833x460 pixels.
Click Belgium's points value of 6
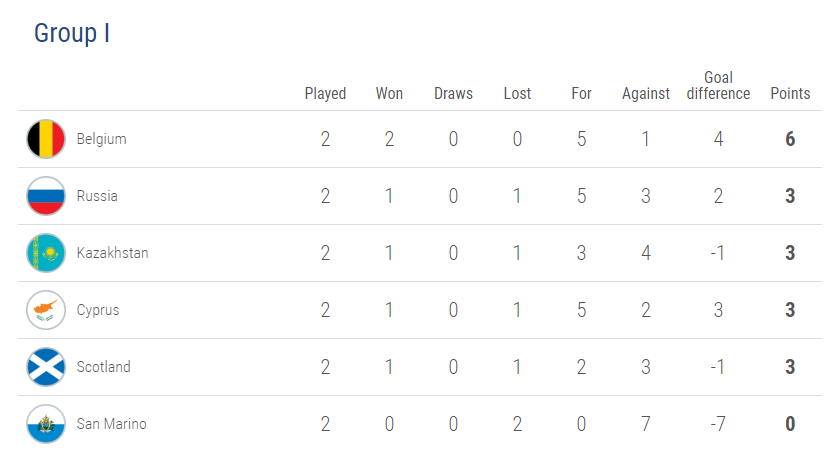coord(790,139)
